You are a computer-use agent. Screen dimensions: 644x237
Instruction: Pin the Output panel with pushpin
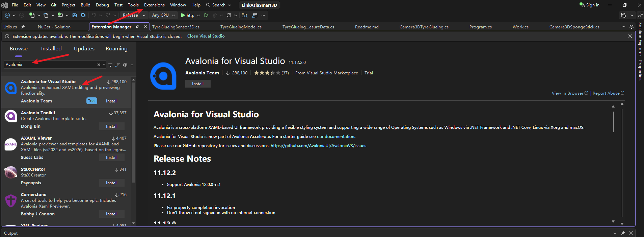pos(623,233)
